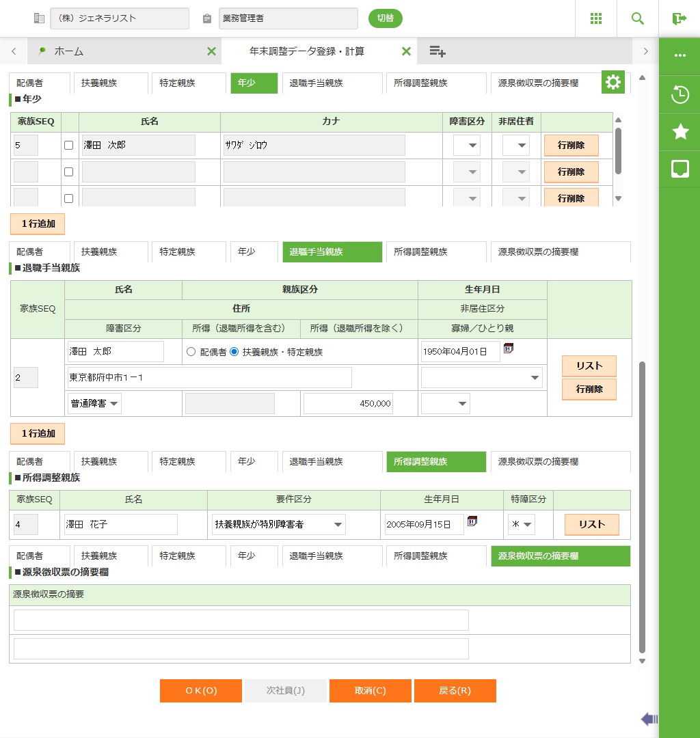
Task: Open the history clock icon in sidebar
Action: click(x=680, y=95)
